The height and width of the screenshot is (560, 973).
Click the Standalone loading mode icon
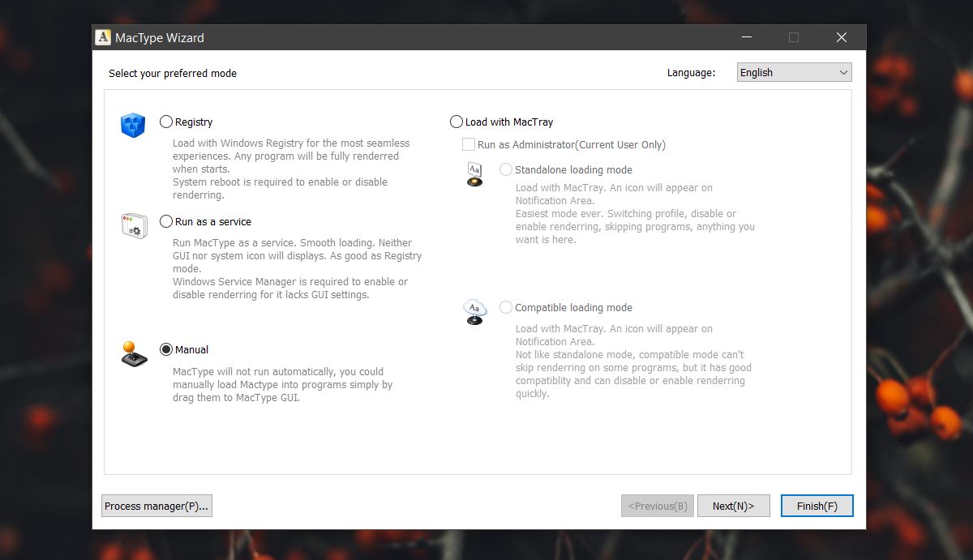(x=475, y=174)
